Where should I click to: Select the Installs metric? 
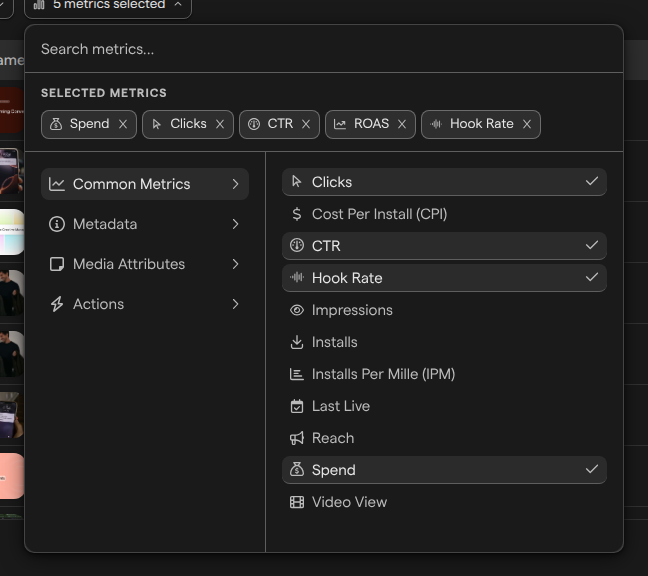tap(444, 342)
